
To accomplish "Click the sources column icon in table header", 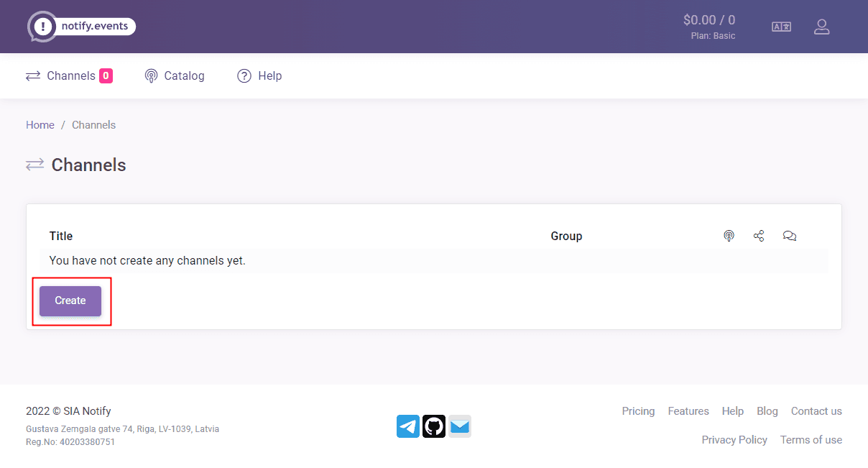I will click(729, 236).
